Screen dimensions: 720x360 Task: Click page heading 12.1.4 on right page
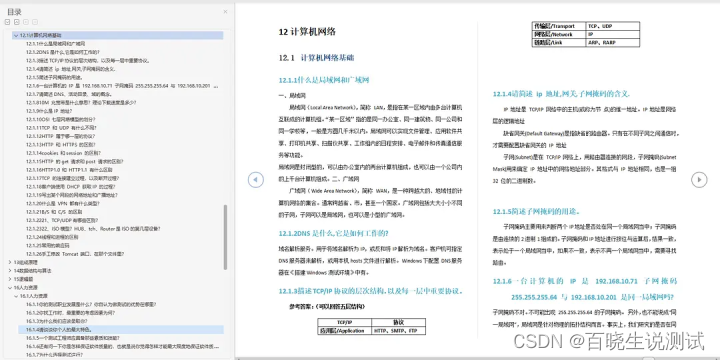(x=561, y=94)
